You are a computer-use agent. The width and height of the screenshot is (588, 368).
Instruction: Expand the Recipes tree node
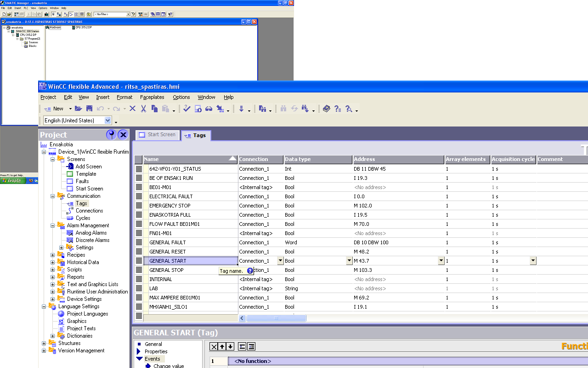(52, 255)
